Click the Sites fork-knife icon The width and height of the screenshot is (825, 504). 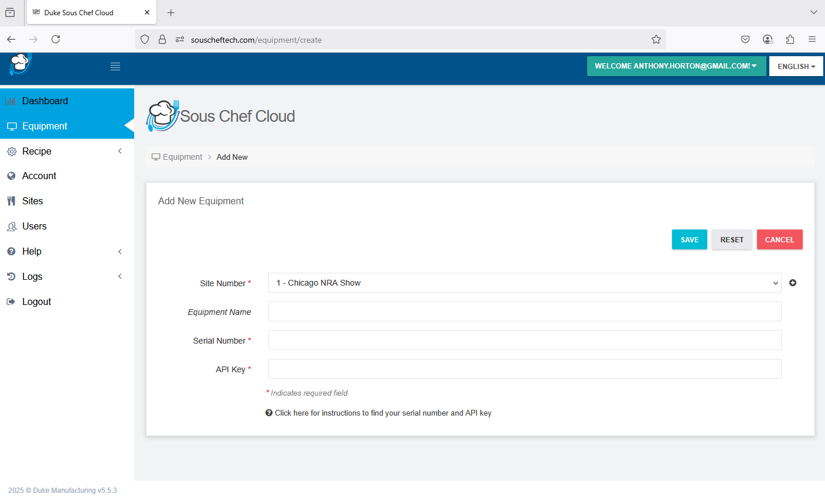pos(11,201)
